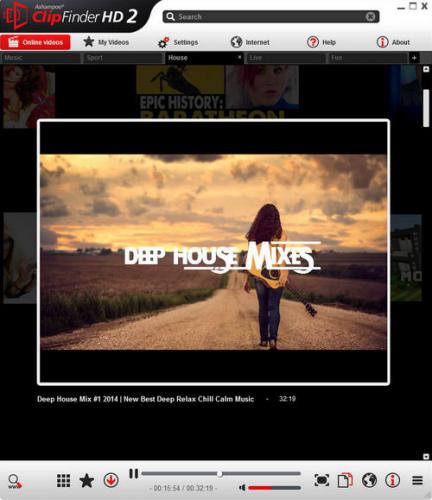The image size is (432, 500).
Task: Show video information
Action: (393, 480)
